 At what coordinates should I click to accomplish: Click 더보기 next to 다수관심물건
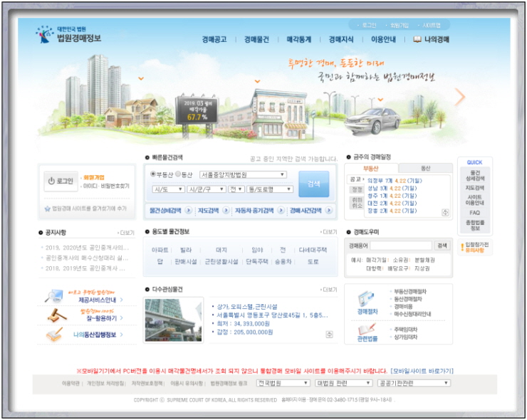[x=329, y=289]
